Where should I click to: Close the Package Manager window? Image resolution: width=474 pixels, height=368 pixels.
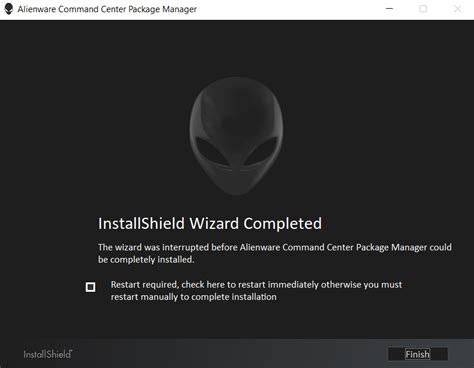(x=457, y=9)
